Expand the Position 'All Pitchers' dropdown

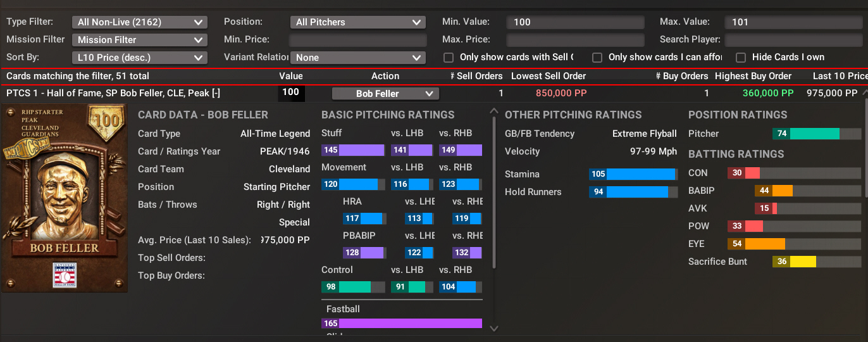tap(357, 22)
